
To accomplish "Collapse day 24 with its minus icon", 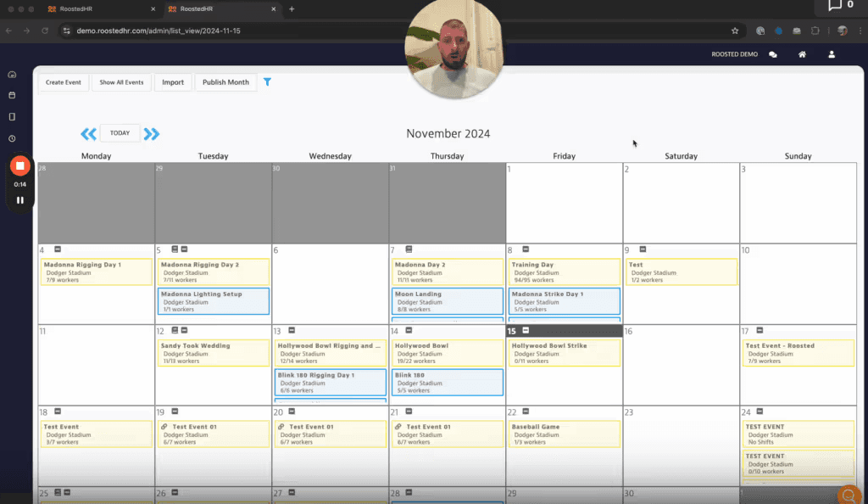I will coord(759,412).
